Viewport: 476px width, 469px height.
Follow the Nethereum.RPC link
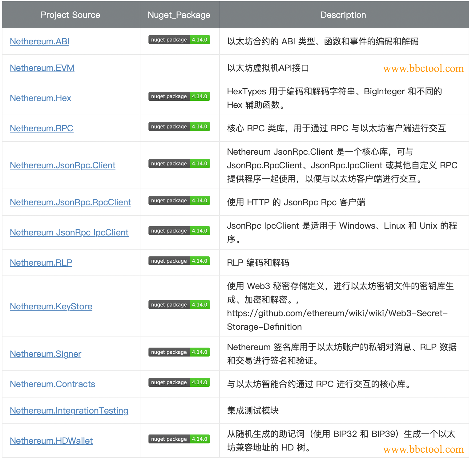tap(42, 128)
